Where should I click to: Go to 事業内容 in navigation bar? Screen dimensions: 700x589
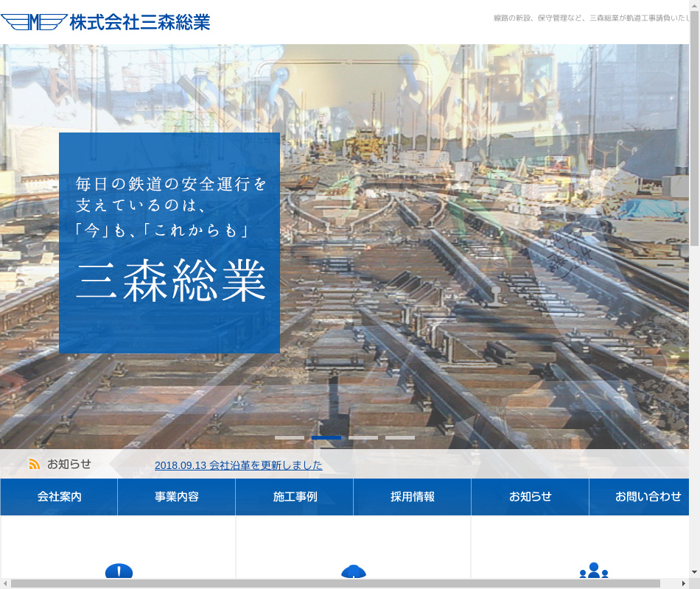click(176, 497)
